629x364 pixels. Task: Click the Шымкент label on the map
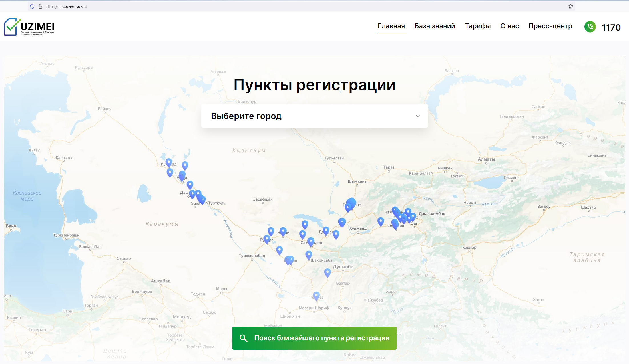pyautogui.click(x=357, y=181)
